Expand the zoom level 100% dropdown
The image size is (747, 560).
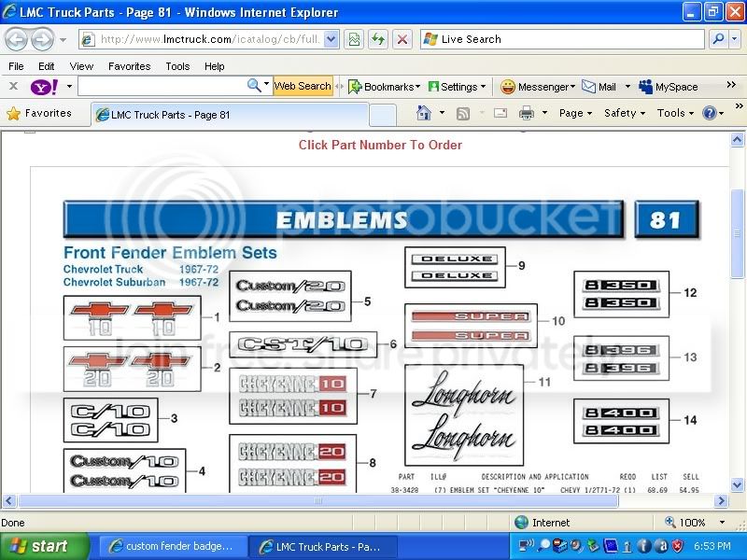point(722,523)
